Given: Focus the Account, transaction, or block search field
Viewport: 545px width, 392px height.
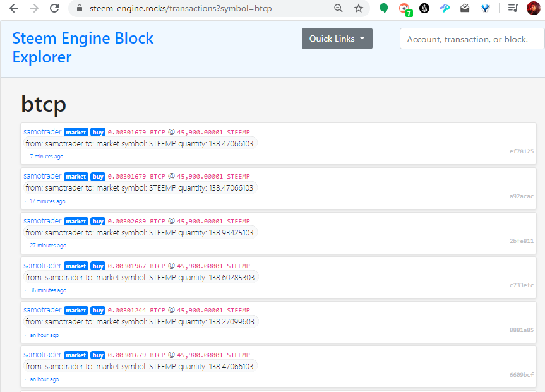Looking at the screenshot, I should coord(472,39).
